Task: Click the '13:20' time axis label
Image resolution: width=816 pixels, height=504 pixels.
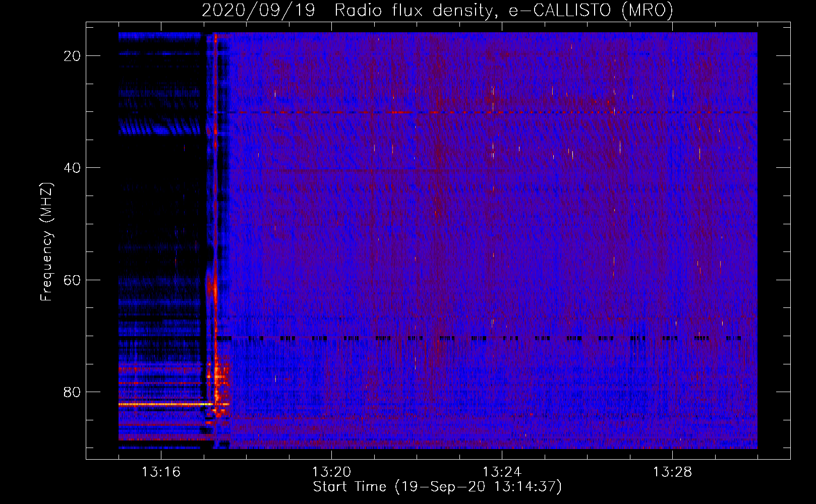Action: (331, 472)
